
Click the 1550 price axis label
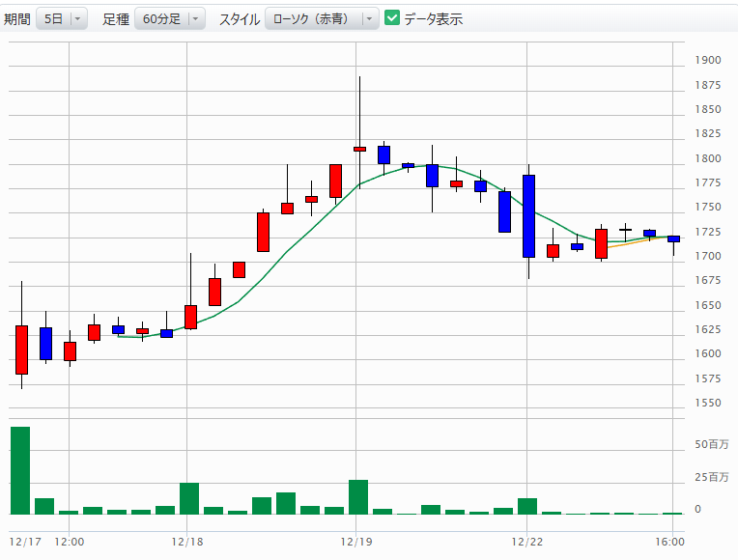click(707, 403)
